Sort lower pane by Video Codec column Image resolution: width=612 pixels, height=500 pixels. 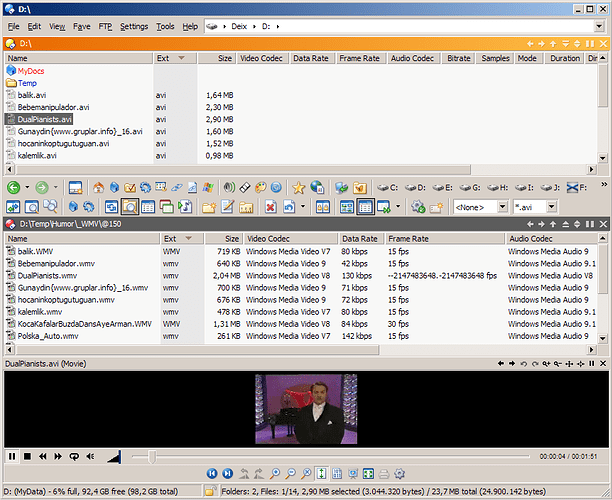[x=290, y=239]
